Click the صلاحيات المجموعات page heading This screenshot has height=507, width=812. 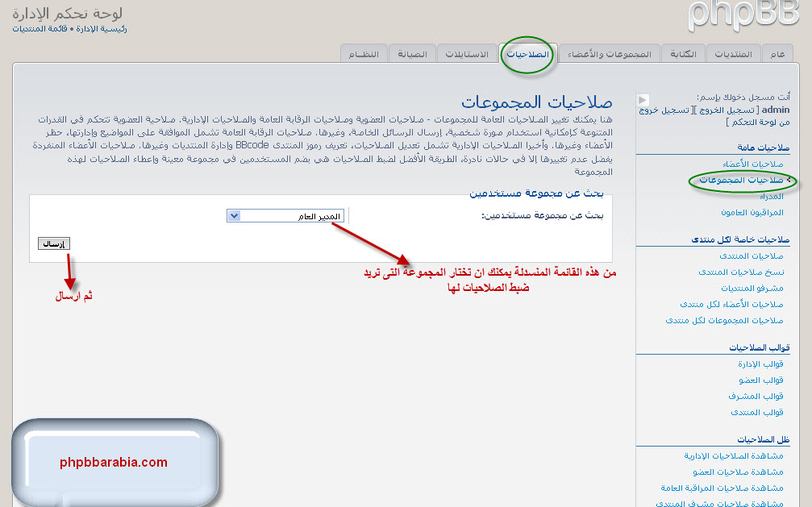coord(536,101)
